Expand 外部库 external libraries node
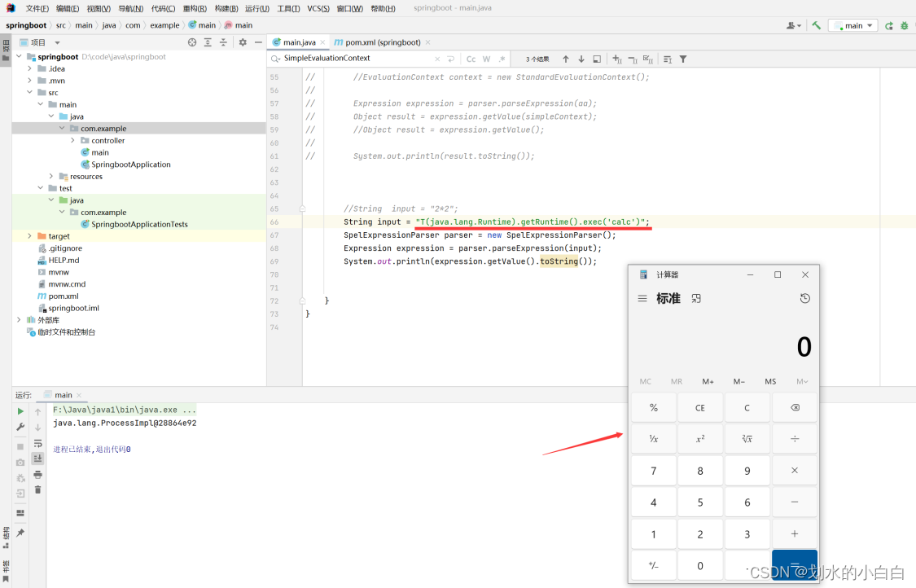 point(20,320)
